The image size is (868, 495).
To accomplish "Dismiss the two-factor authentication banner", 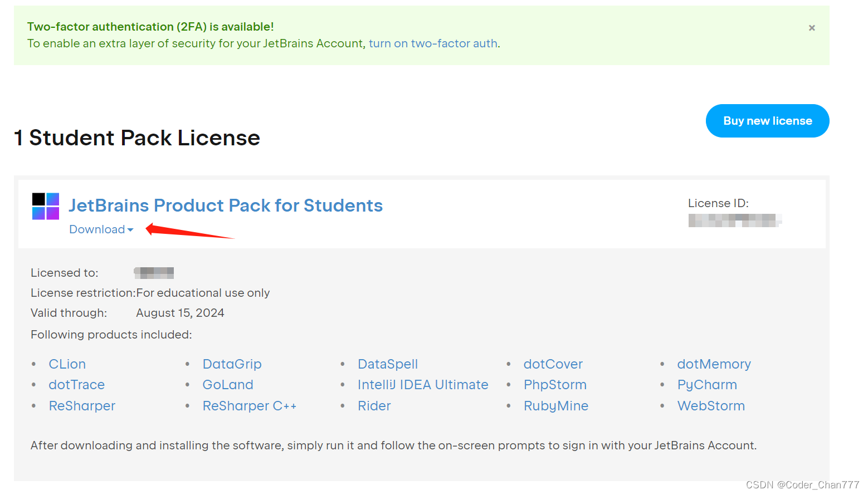I will click(812, 28).
